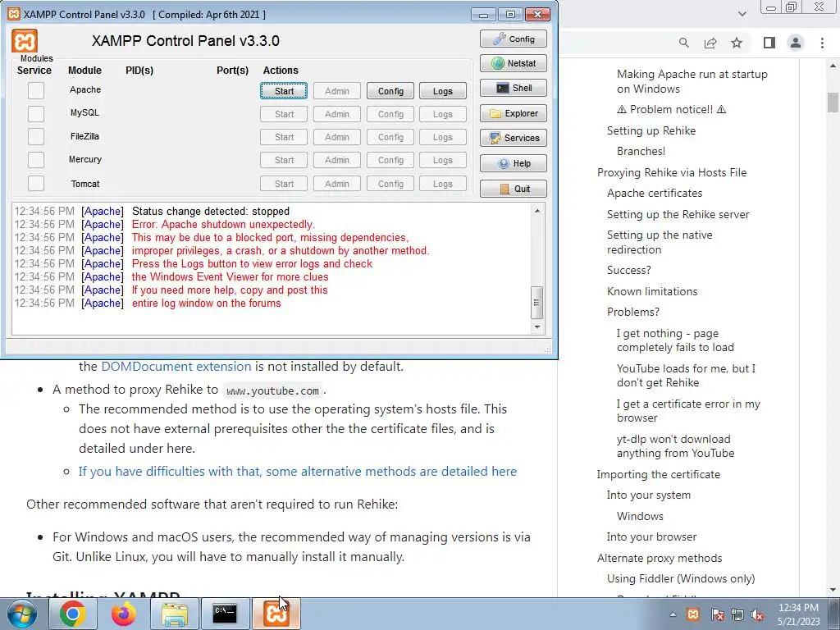Jump to the 'Branches!' section
This screenshot has height=630, width=840.
641,151
